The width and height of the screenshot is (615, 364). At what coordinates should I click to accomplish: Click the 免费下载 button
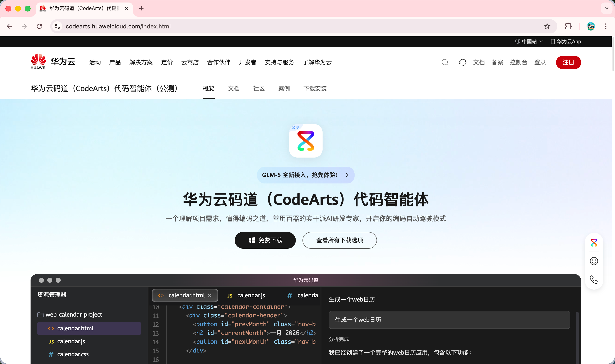click(265, 240)
